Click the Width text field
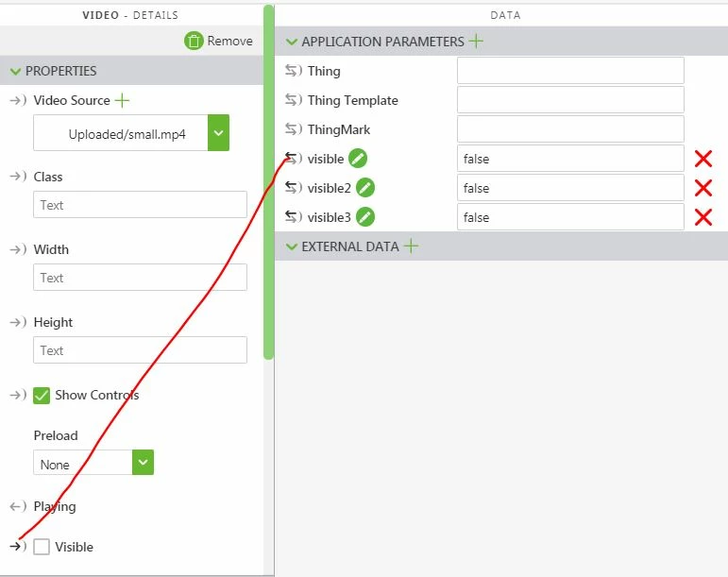This screenshot has height=577, width=728. (x=140, y=277)
